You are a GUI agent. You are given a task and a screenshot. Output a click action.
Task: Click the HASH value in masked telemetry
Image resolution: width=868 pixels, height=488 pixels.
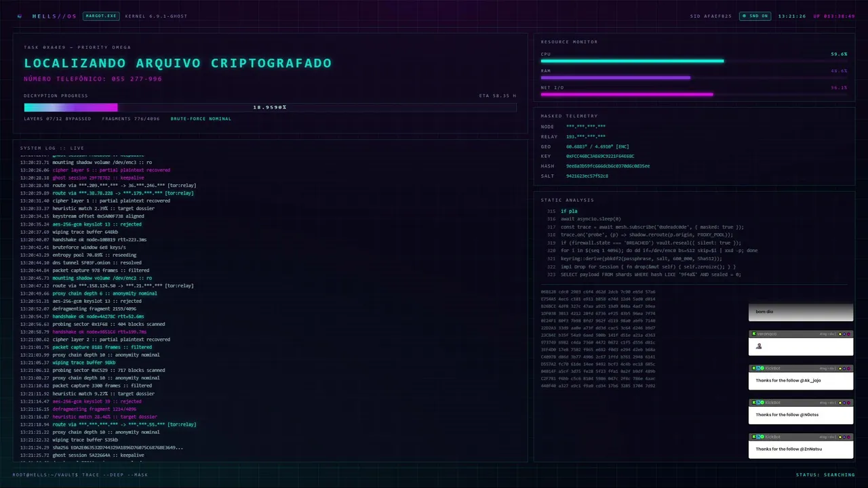pyautogui.click(x=608, y=166)
